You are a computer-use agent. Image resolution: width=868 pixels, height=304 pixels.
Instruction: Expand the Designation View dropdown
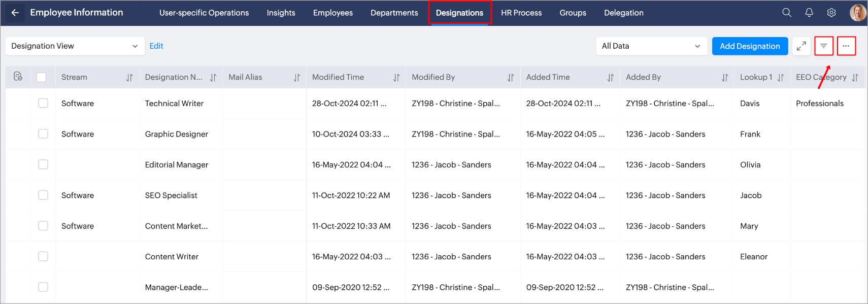pos(75,46)
